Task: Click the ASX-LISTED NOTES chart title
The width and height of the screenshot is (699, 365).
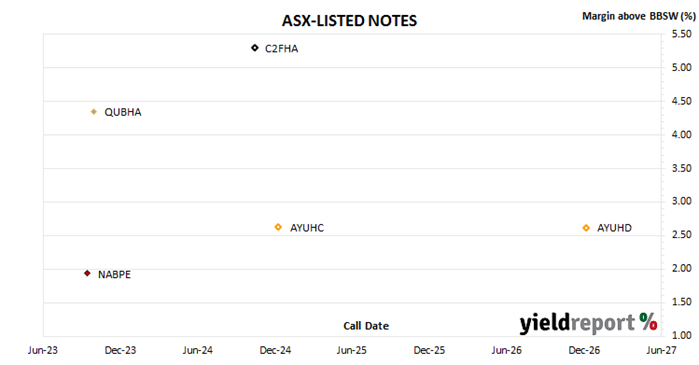Action: 350,21
